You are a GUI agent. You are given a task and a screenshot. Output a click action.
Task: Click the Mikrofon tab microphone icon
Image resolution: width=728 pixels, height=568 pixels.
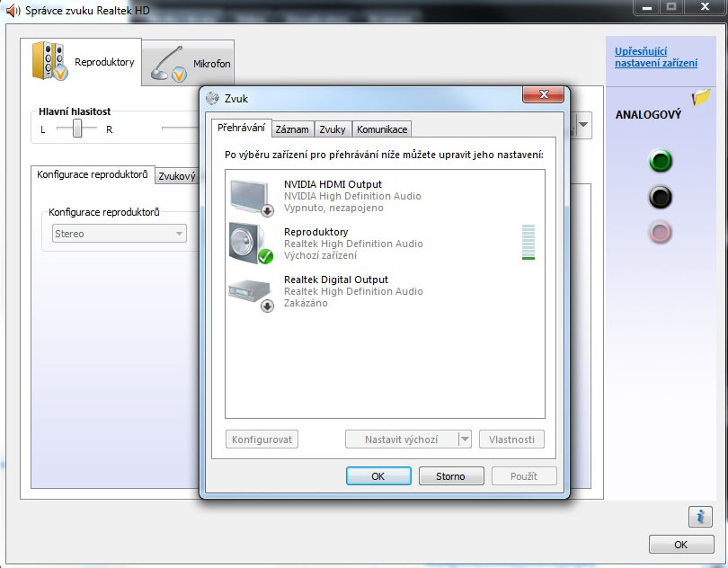pyautogui.click(x=168, y=65)
